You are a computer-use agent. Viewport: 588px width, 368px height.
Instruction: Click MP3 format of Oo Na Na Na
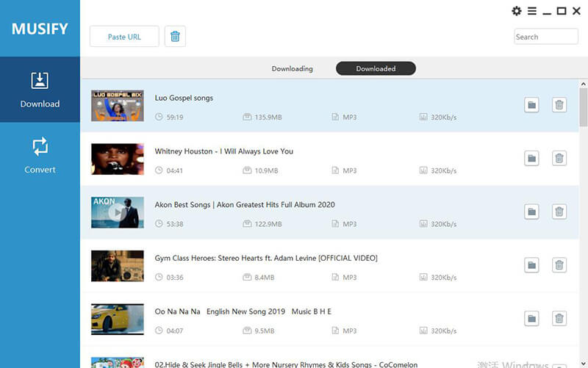pyautogui.click(x=350, y=331)
